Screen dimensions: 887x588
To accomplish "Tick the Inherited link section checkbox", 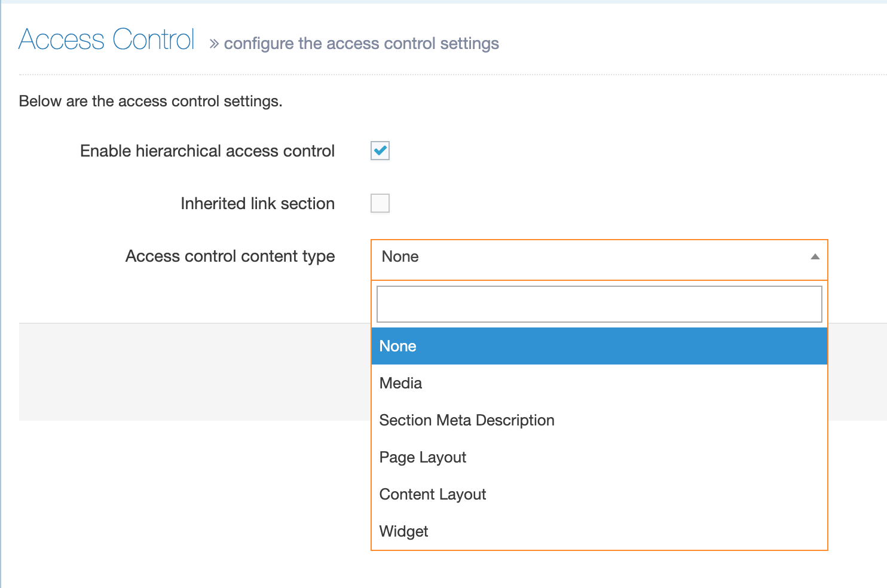I will [380, 203].
